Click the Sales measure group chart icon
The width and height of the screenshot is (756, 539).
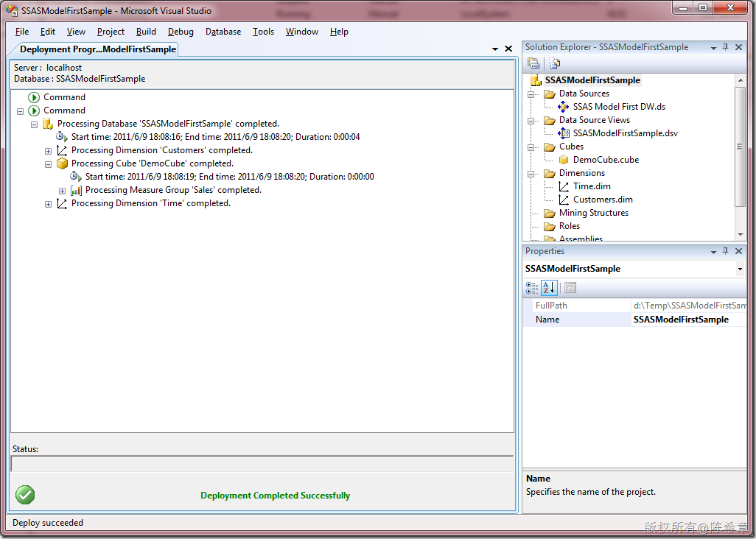pos(76,190)
